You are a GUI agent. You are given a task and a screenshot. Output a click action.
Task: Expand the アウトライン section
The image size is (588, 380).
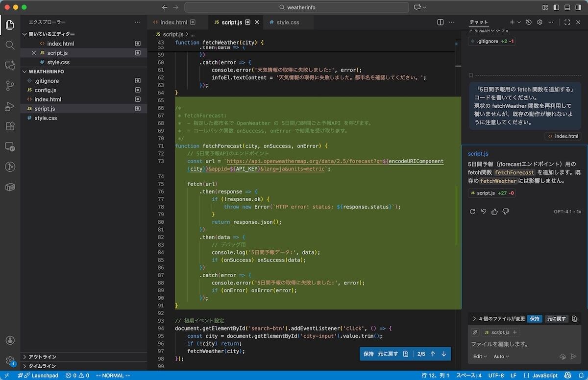pyautogui.click(x=25, y=356)
